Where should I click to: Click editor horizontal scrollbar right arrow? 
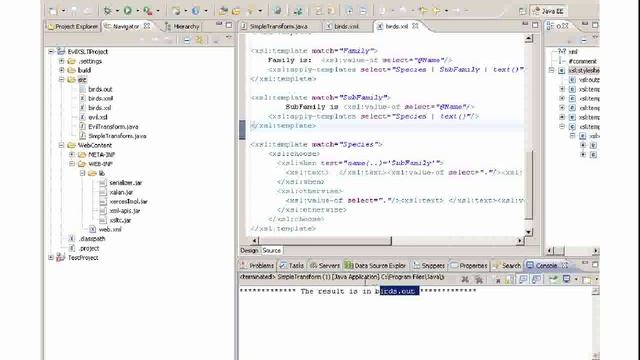(x=520, y=241)
